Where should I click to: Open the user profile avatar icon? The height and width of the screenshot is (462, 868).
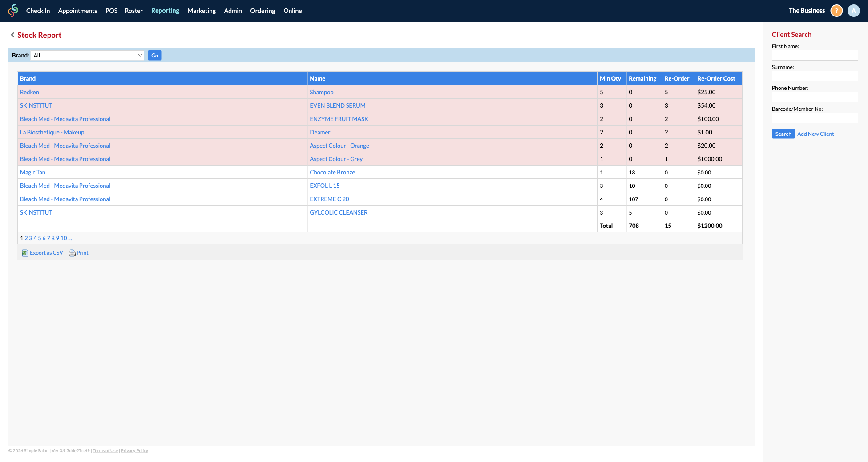[853, 11]
